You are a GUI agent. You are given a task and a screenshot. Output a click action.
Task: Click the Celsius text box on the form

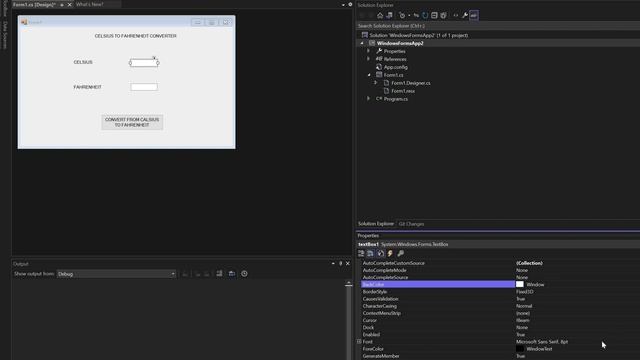[144, 63]
